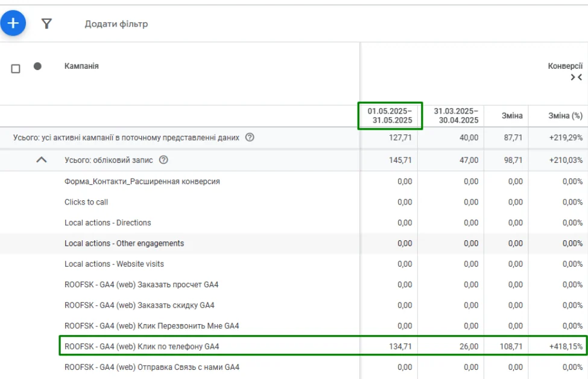Click the Форма_Контакти_Расширенная конверсия row
This screenshot has height=379, width=588.
tap(294, 182)
